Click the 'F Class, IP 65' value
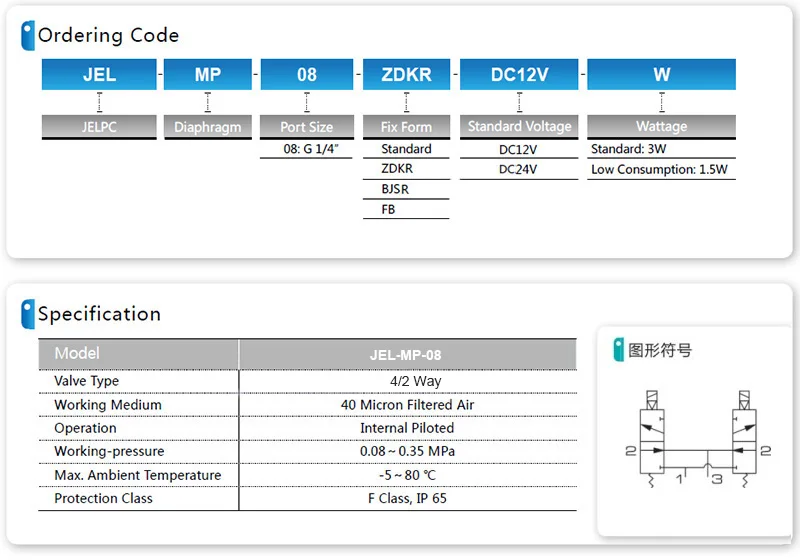Viewport: 800px width, 560px height. [407, 498]
